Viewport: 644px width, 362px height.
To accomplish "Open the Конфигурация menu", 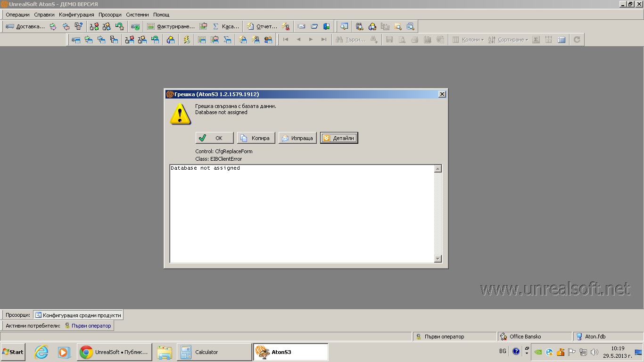I will point(76,15).
